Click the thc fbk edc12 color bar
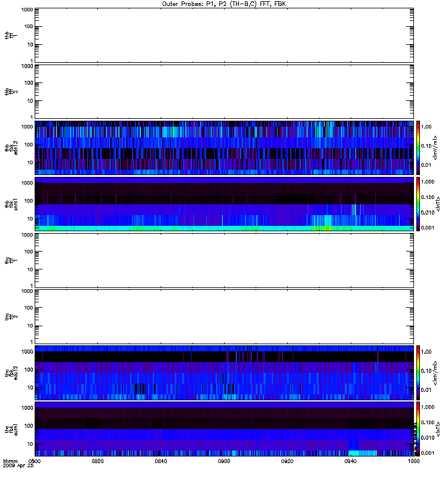Screen dimensions: 448x478 click(418, 373)
